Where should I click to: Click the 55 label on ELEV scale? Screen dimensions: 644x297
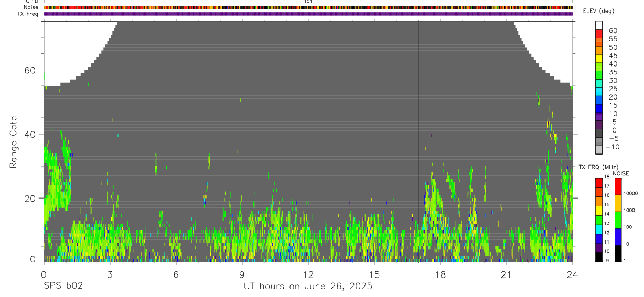(613, 39)
